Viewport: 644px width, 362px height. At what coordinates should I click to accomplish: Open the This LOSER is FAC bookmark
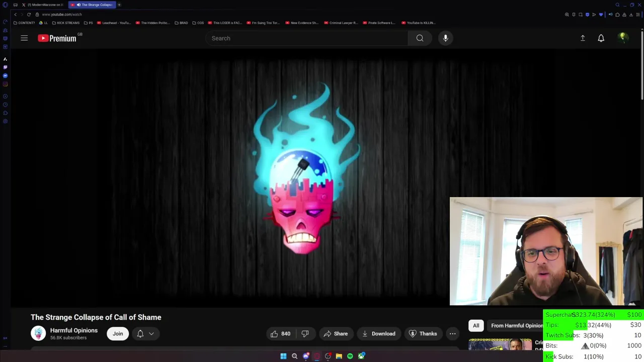(x=225, y=23)
